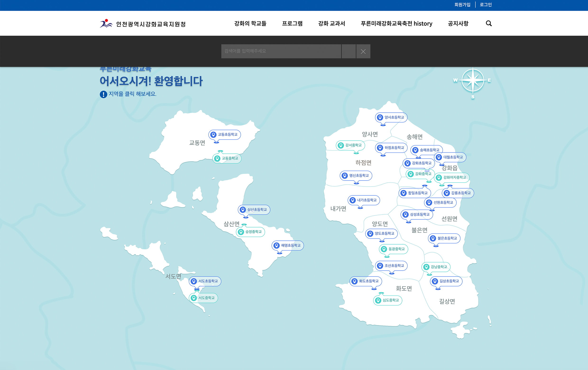The height and width of the screenshot is (370, 588).
Task: Select the 내가초등학교 map pin
Action: coord(364,200)
